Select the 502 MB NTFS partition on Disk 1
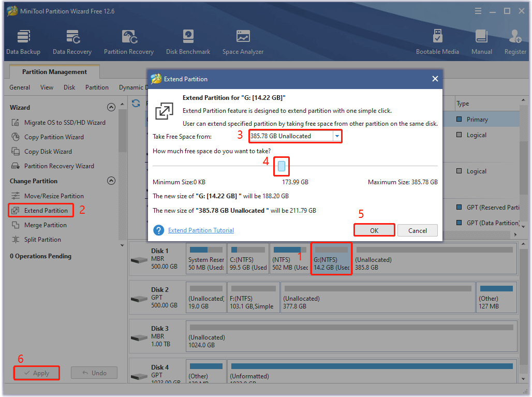The image size is (532, 397). pyautogui.click(x=290, y=259)
